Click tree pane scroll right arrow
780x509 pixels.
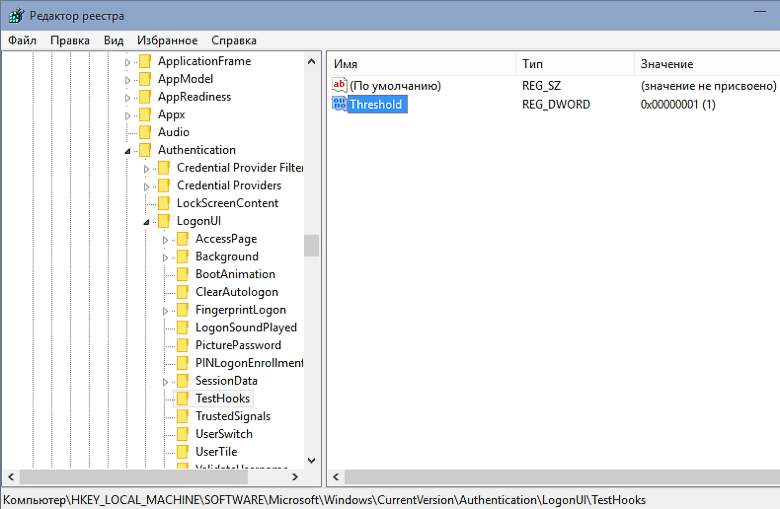[295, 477]
